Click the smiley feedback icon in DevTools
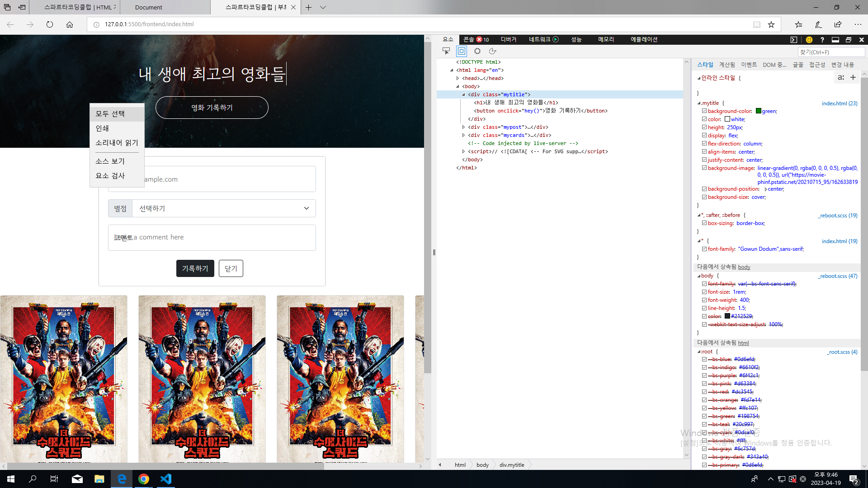Image resolution: width=868 pixels, height=488 pixels. (809, 40)
